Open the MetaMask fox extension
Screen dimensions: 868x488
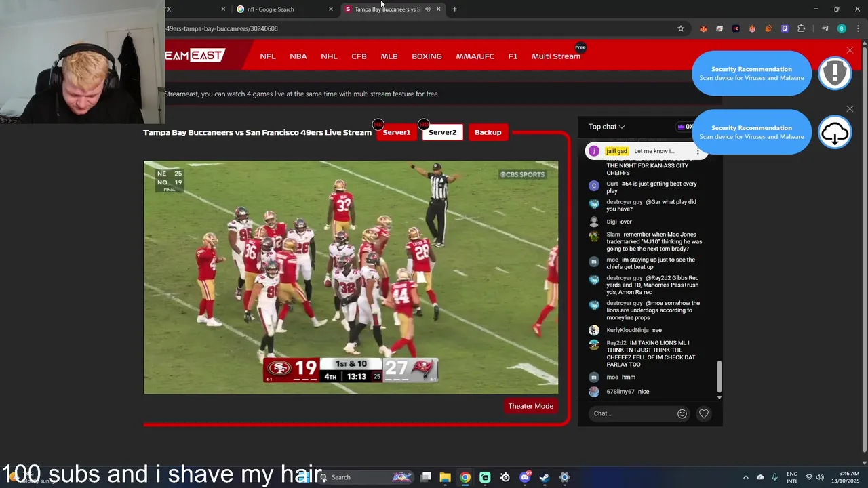tap(703, 28)
